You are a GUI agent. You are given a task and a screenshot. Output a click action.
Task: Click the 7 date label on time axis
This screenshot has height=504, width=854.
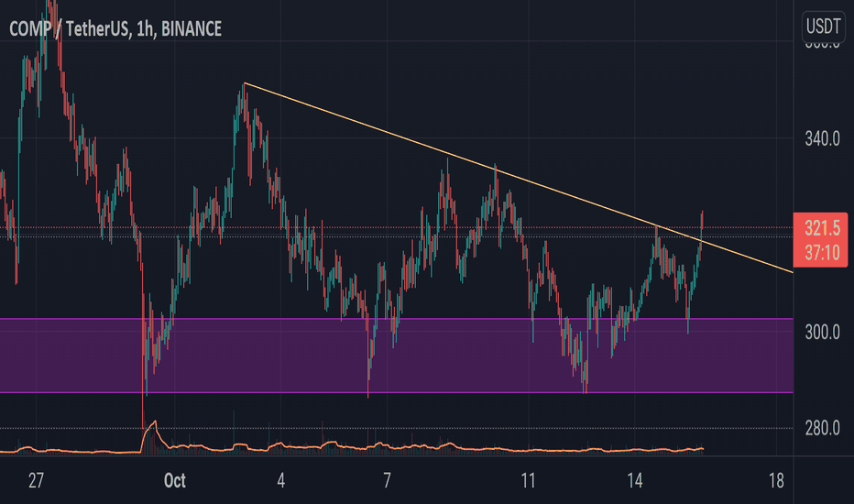tap(387, 480)
